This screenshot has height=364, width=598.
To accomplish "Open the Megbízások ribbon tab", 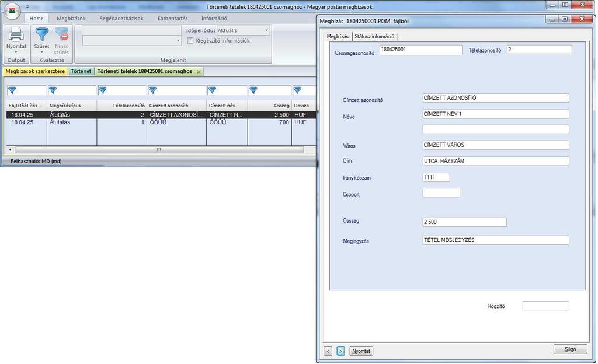I will pos(71,18).
